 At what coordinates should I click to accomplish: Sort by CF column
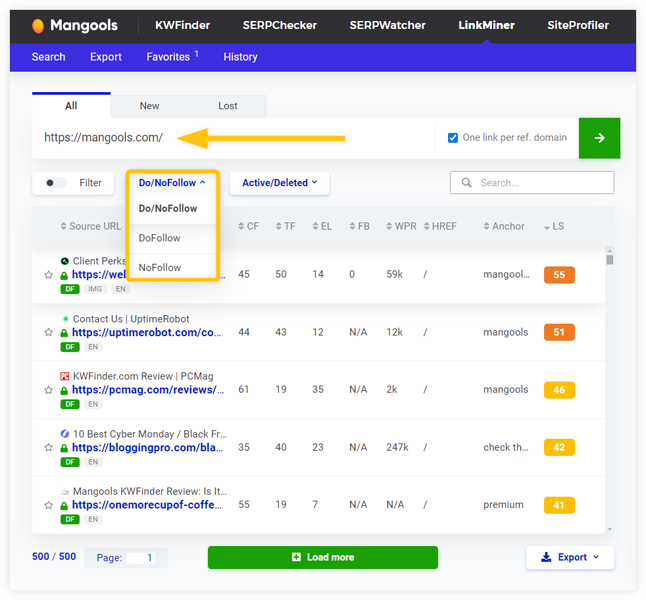[248, 226]
